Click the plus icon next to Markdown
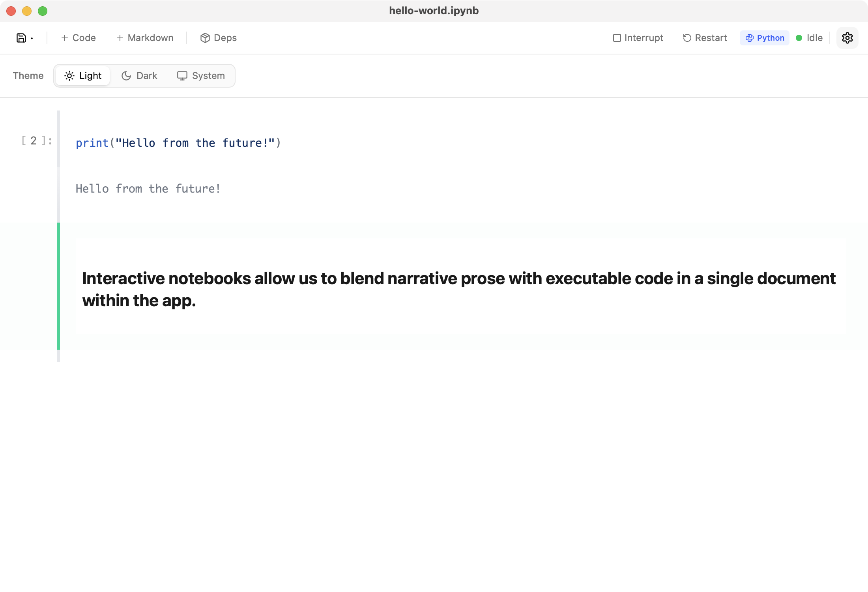Screen dimensions: 868x592 tap(120, 38)
